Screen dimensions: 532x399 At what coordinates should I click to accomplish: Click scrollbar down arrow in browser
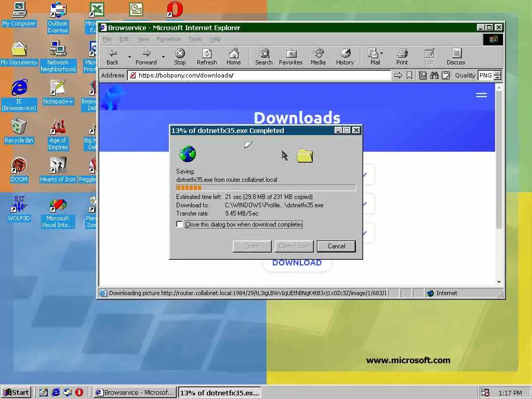tap(499, 282)
